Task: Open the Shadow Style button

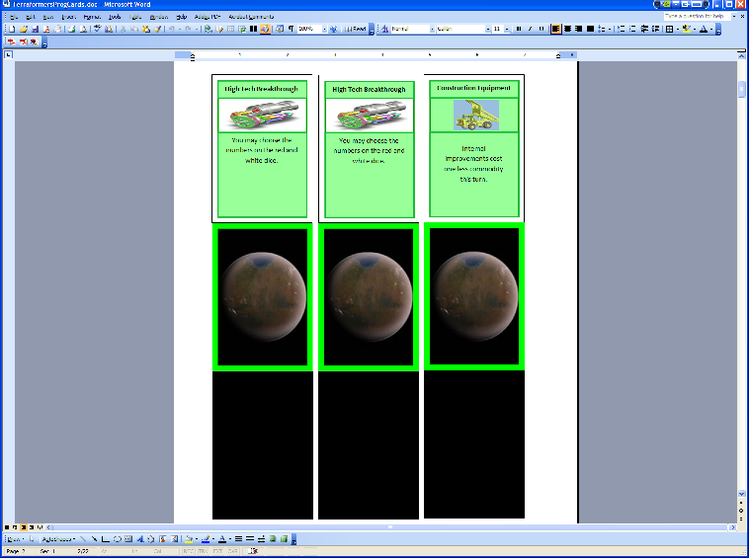Action: click(x=272, y=539)
